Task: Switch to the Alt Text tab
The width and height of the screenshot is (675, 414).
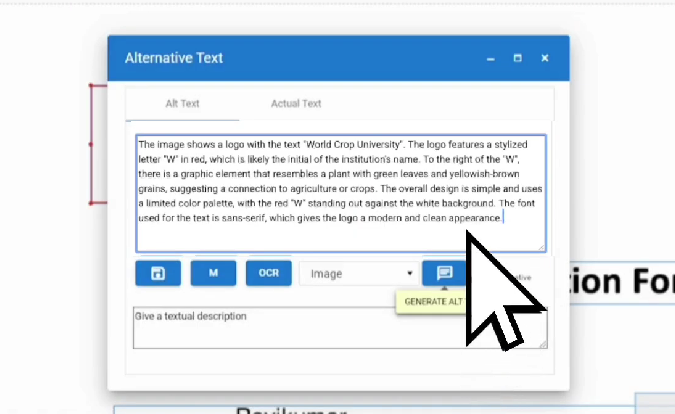Action: pyautogui.click(x=182, y=103)
